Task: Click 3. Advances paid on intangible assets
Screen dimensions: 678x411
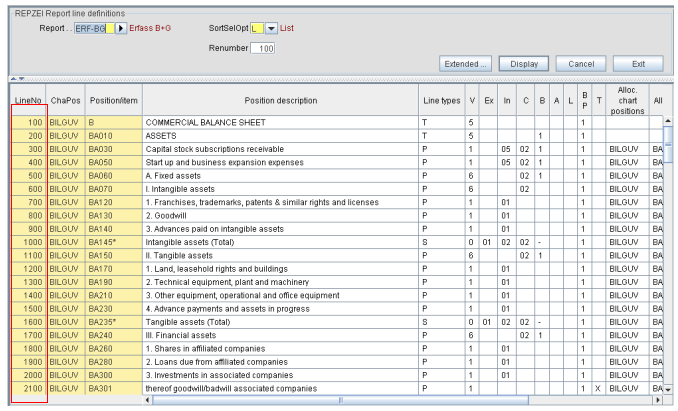Action: 281,229
